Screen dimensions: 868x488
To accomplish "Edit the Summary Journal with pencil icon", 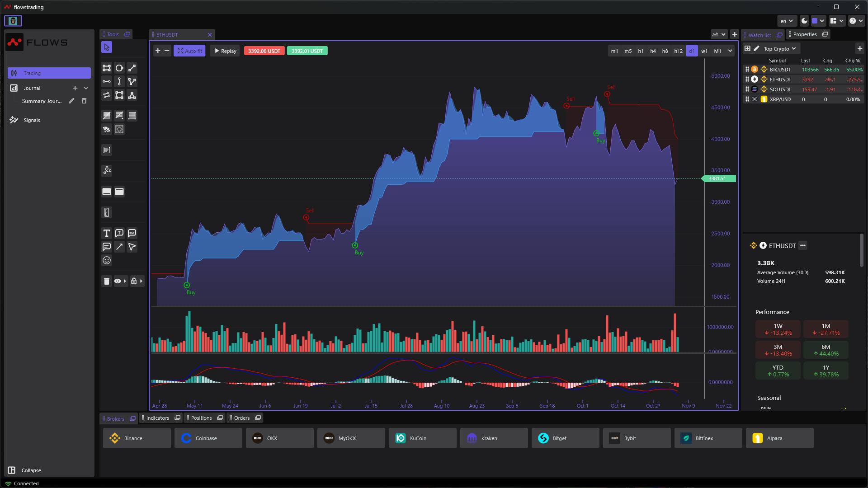I will tap(71, 101).
